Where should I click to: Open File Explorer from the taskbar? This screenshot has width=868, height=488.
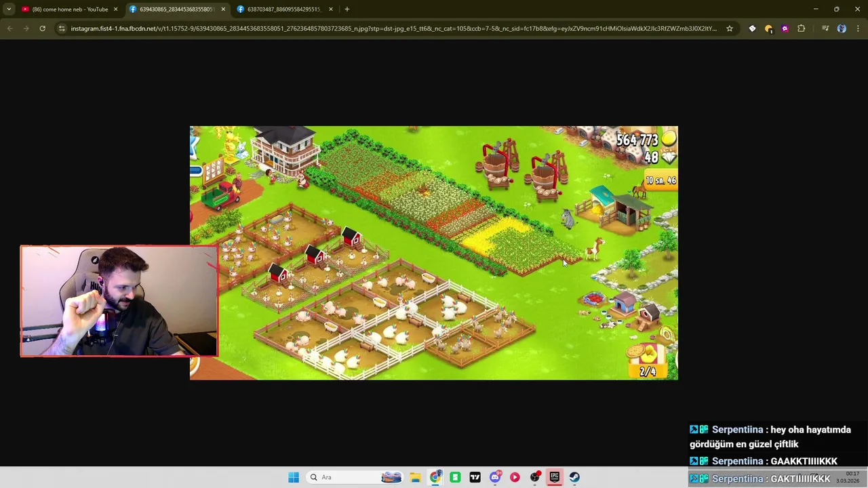(x=415, y=477)
